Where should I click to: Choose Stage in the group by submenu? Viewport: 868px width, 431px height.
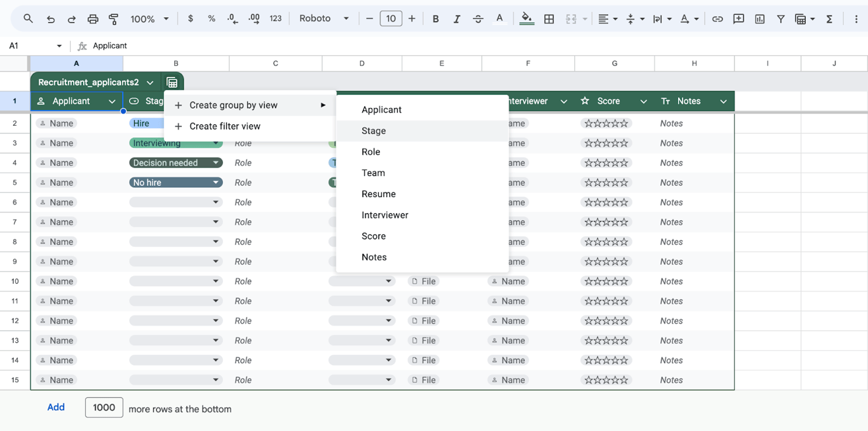coord(422,131)
